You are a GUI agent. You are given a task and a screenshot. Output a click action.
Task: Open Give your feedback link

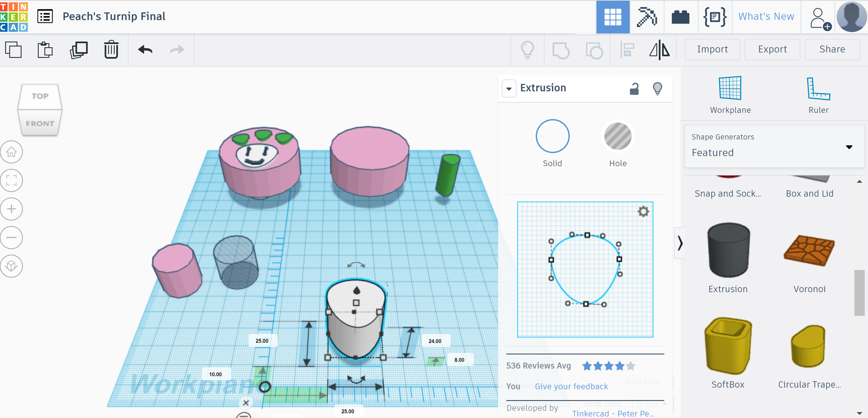[x=571, y=386]
